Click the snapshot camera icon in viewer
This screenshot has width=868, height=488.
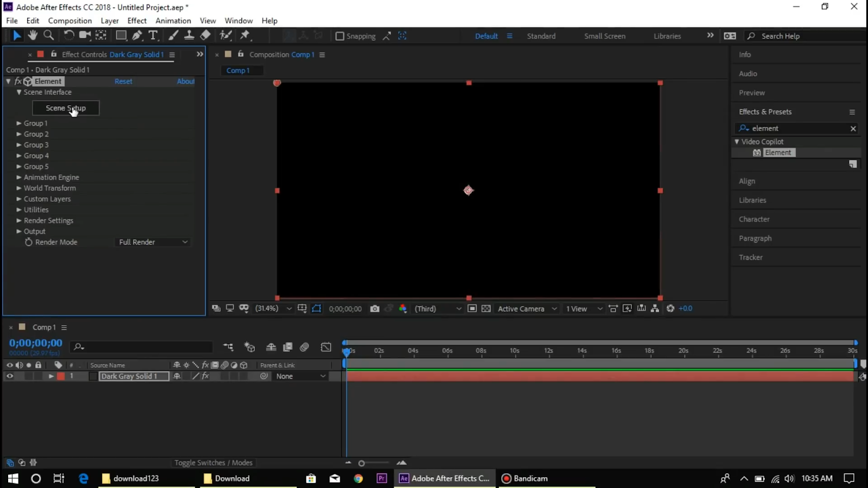point(375,309)
